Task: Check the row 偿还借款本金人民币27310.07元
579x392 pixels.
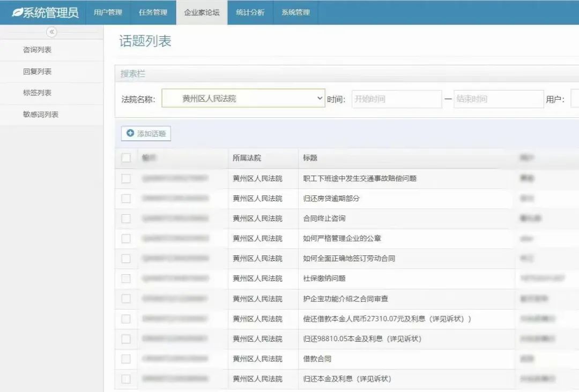Action: coord(126,319)
